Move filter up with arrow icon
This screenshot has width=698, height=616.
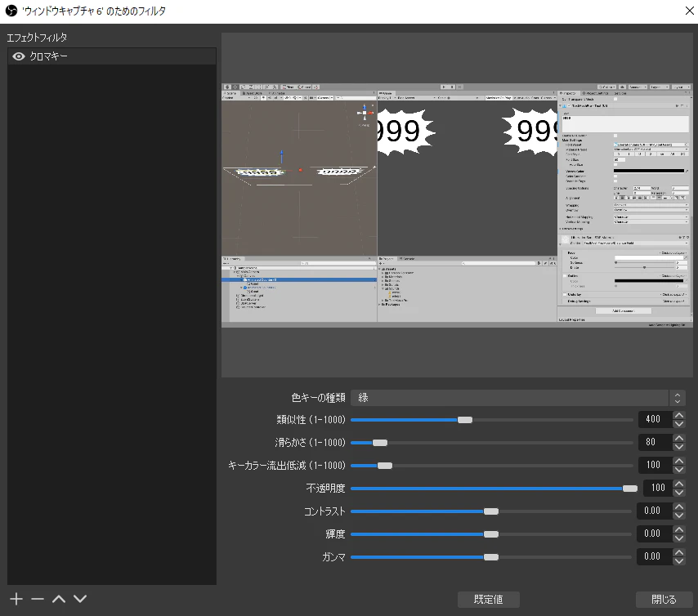click(x=59, y=599)
